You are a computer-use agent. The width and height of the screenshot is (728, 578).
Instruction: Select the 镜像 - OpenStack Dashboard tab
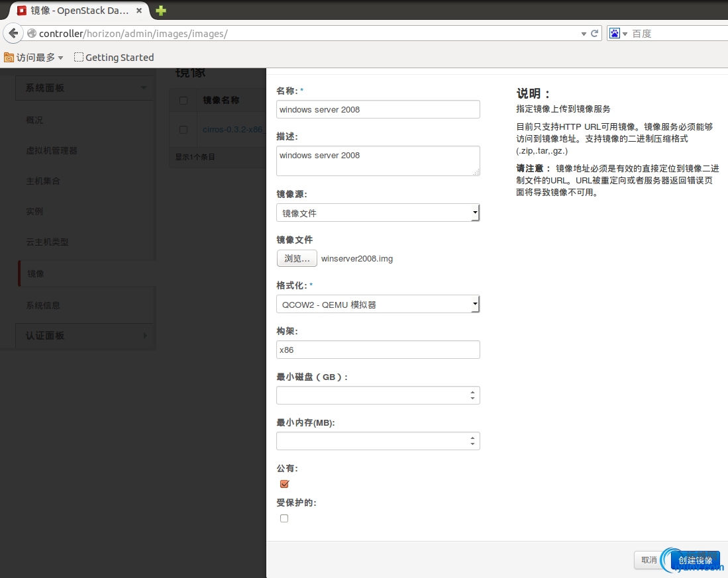79,10
